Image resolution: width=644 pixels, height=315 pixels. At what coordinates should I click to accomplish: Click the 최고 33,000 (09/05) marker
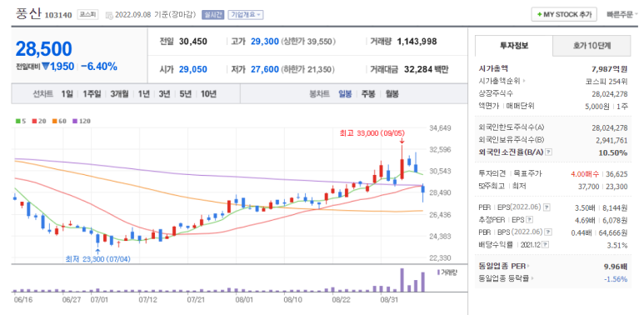click(x=372, y=133)
